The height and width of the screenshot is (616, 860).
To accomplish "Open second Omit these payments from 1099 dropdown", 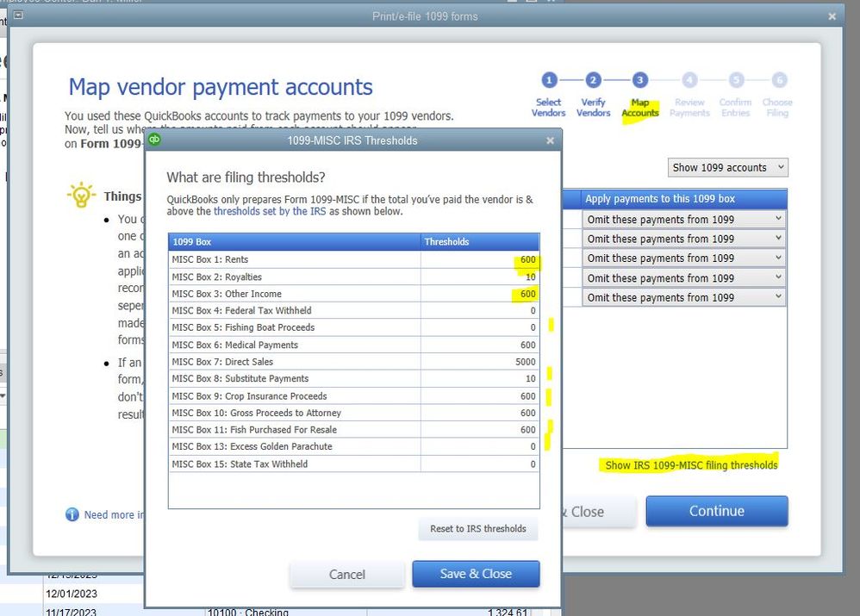I will pos(684,239).
